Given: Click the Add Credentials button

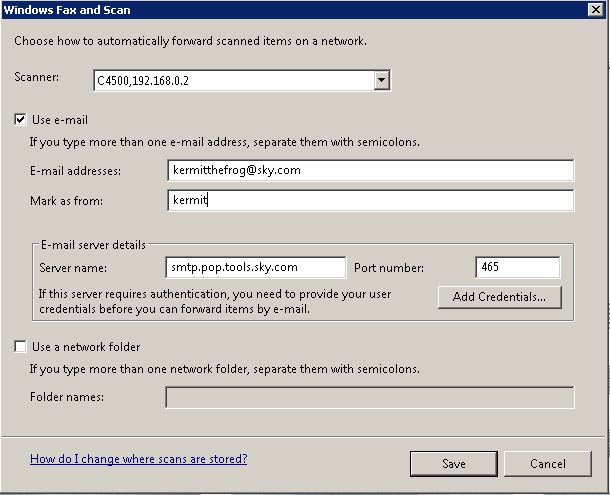Looking at the screenshot, I should click(500, 297).
